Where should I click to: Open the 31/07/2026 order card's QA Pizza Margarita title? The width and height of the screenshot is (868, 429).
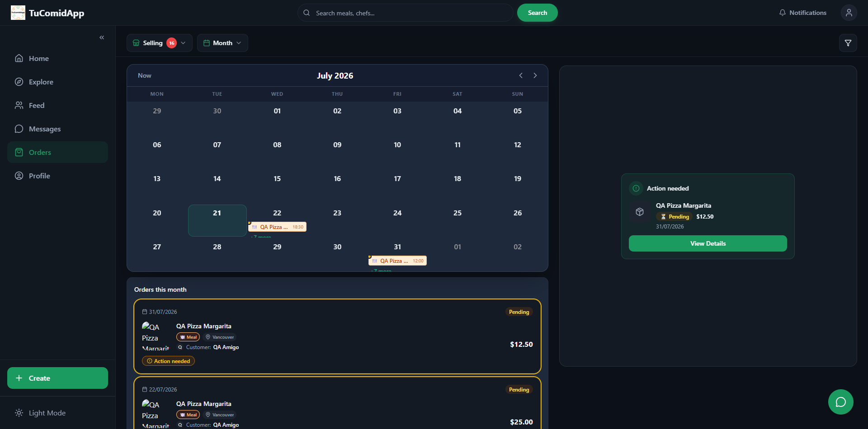click(203, 326)
